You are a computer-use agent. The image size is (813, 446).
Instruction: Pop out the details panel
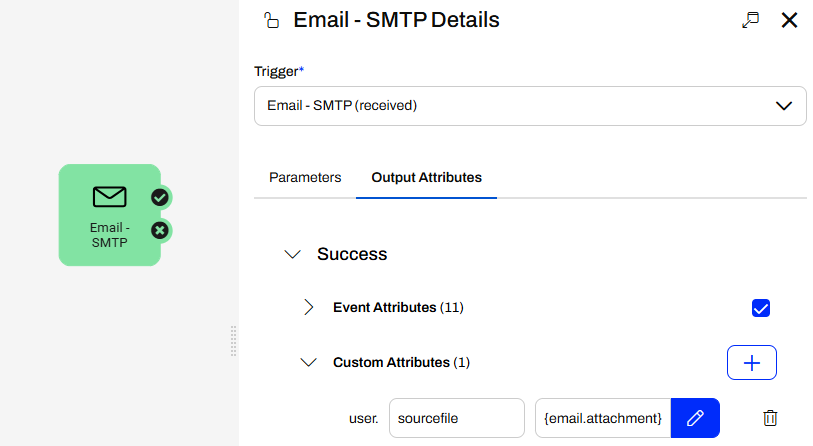coord(751,20)
